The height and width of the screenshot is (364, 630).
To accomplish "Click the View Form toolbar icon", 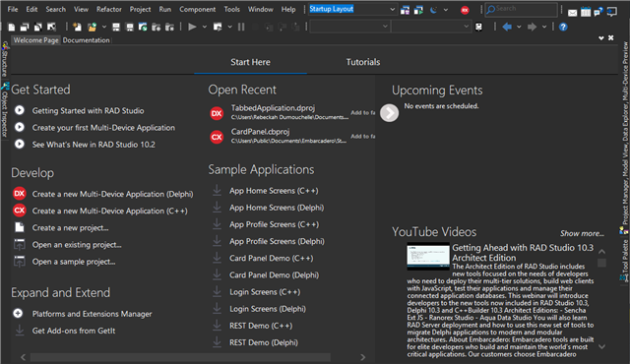I will coord(25,27).
